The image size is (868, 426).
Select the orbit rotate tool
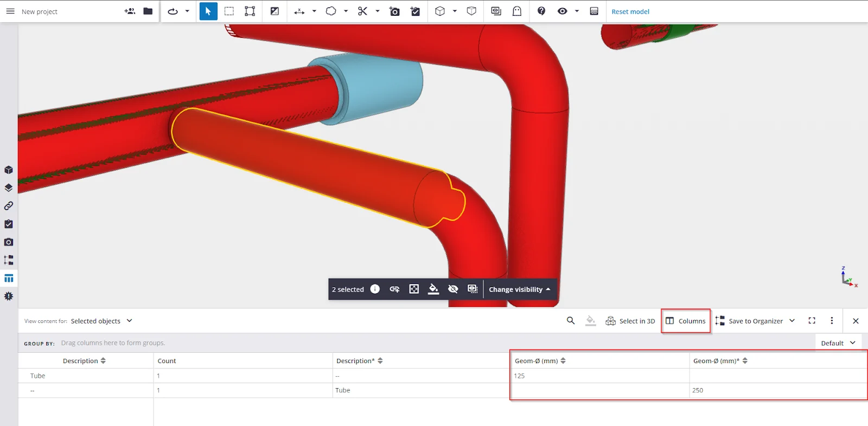point(173,11)
